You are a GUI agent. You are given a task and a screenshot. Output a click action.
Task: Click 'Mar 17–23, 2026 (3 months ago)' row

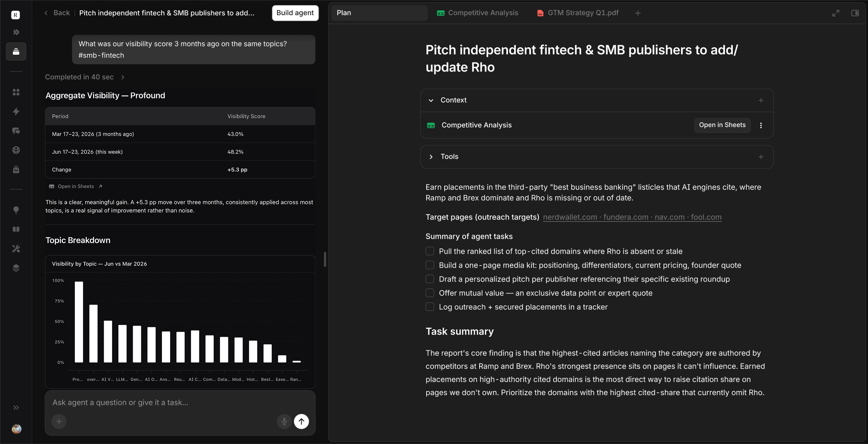click(x=180, y=134)
